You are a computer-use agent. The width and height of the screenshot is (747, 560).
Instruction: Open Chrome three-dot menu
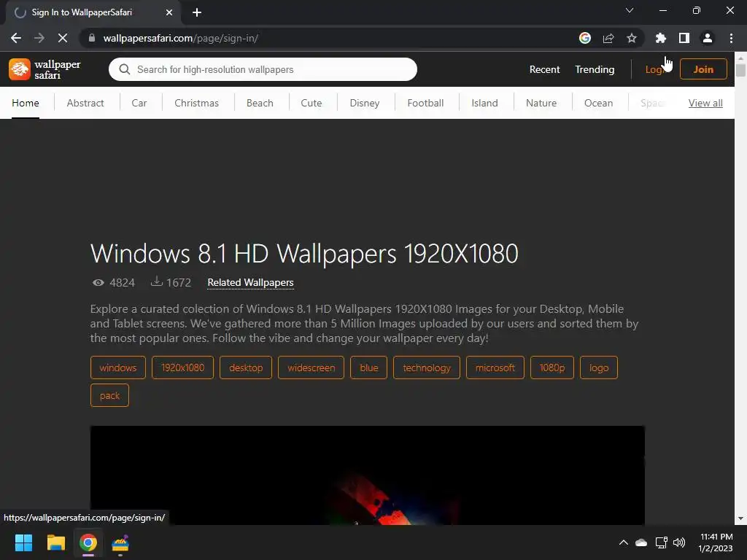[x=731, y=38]
